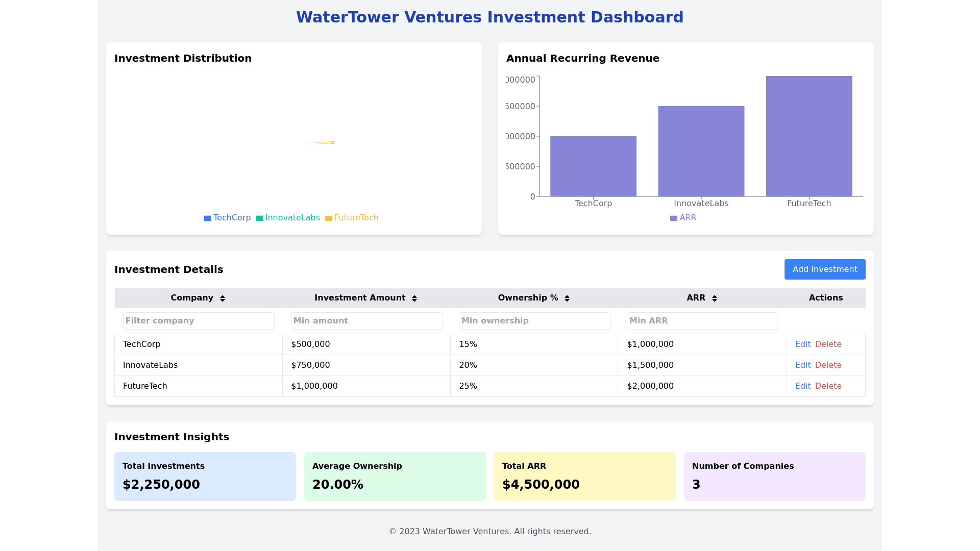Click the Investment Amount sort arrows

point(414,298)
